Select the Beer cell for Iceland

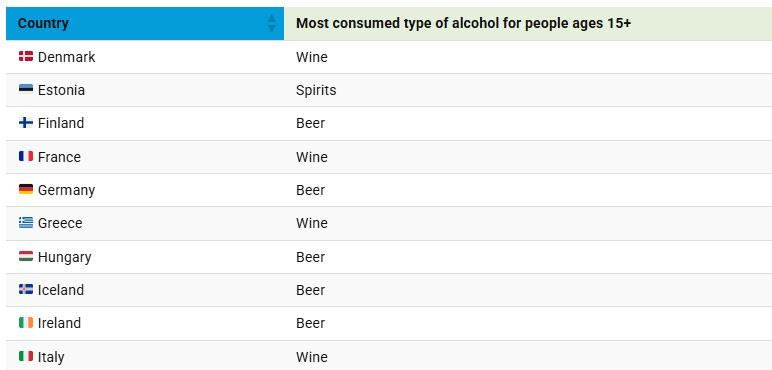pyautogui.click(x=310, y=290)
